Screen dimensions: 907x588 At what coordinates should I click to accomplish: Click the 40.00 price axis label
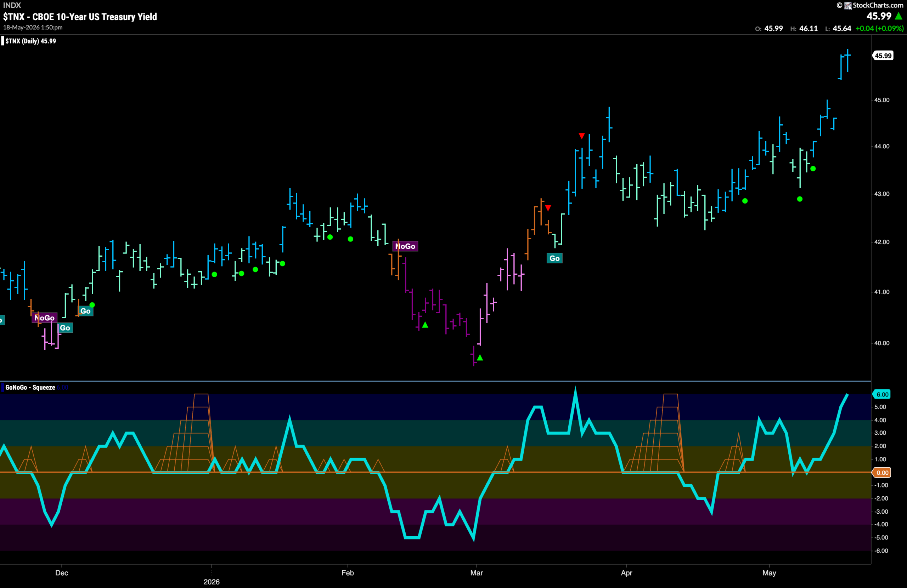coord(881,343)
